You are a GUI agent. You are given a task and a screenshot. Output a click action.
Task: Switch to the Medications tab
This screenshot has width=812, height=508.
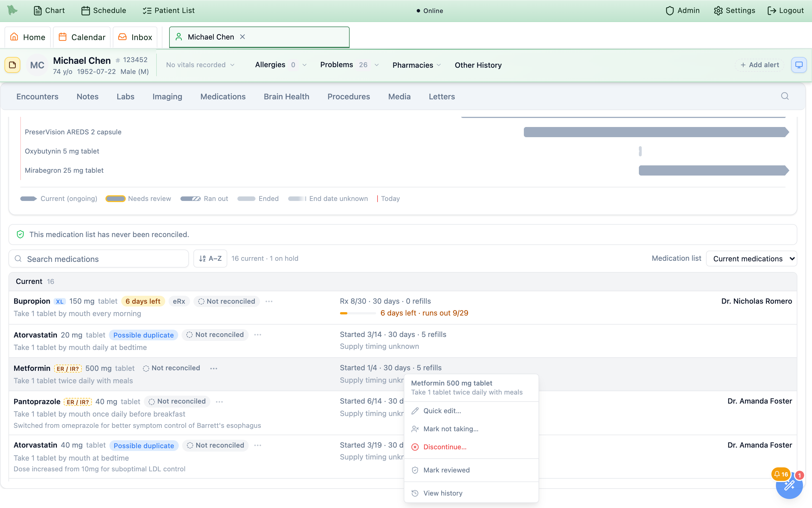pyautogui.click(x=223, y=97)
